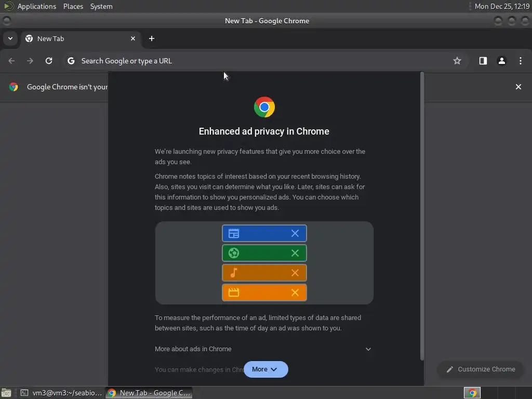Click the Chrome logo in the infobar

[14, 87]
